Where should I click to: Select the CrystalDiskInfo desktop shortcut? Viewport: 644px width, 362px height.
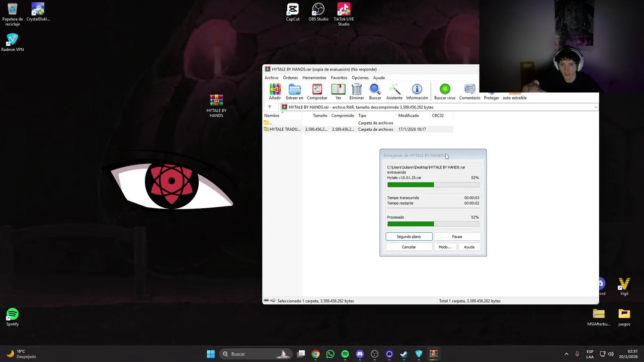tap(38, 13)
